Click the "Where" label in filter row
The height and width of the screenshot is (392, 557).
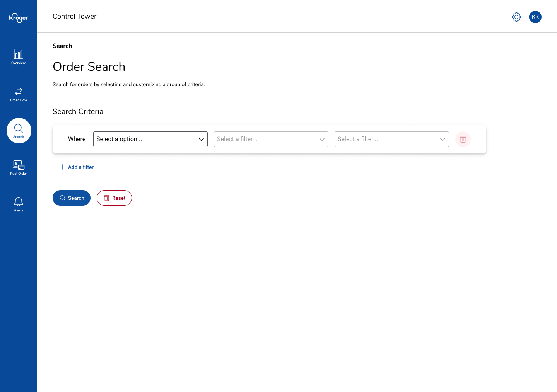(77, 139)
